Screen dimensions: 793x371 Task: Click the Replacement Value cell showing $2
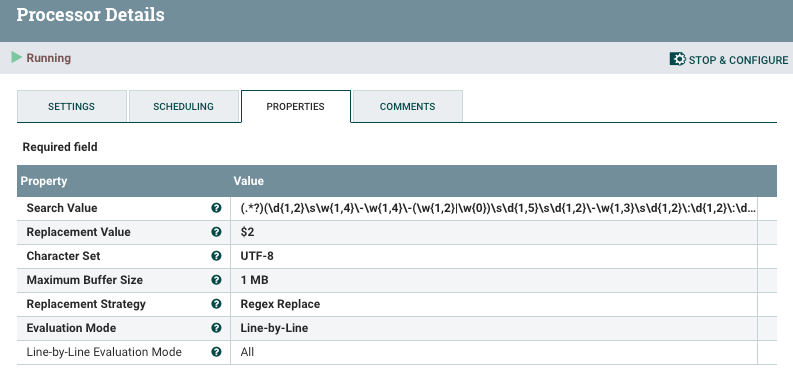point(494,232)
